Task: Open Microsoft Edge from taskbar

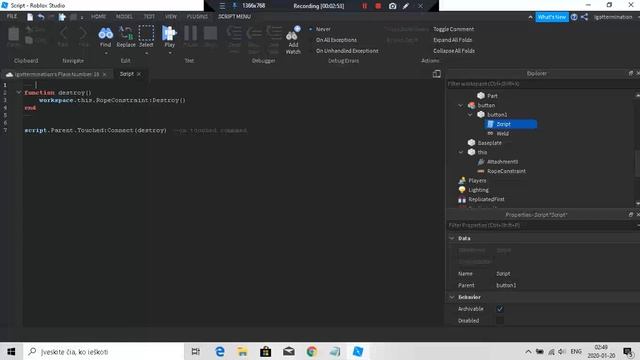Action: [x=220, y=351]
